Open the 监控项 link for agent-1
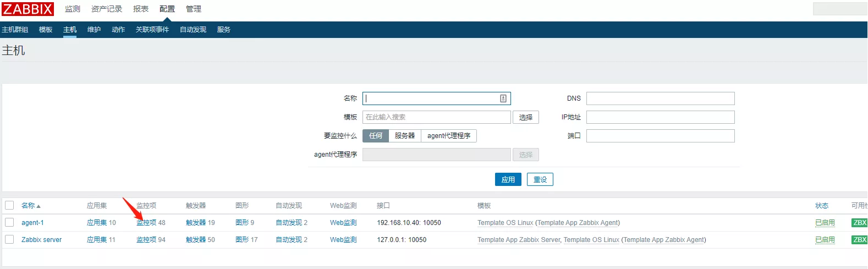868x269 pixels. pyautogui.click(x=146, y=223)
